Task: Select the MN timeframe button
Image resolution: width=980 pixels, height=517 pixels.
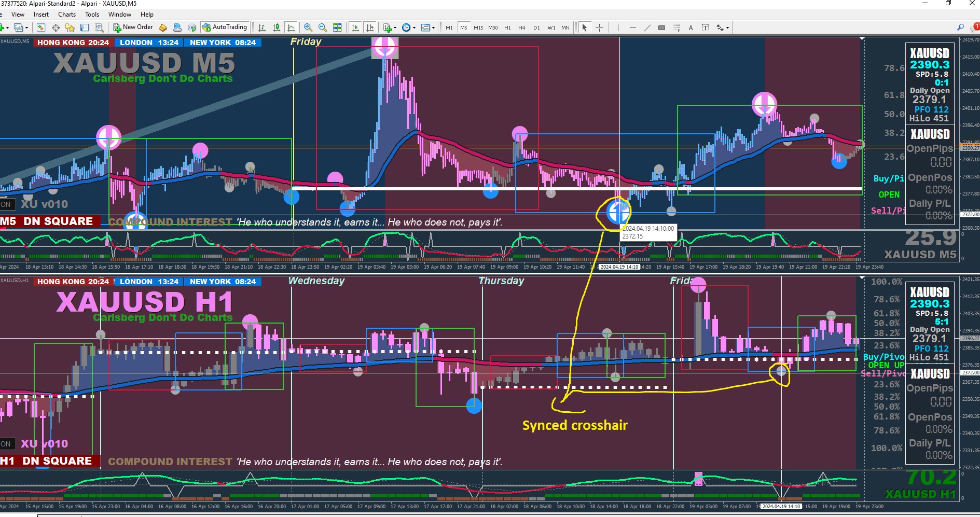Action: click(x=565, y=27)
